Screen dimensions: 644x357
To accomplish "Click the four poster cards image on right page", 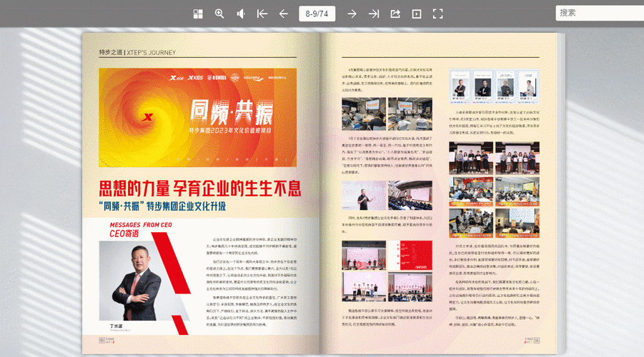I will point(494,86).
